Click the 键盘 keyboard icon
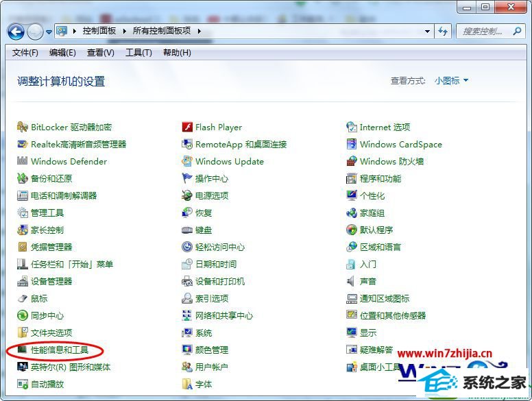The height and width of the screenshot is (401, 532). click(x=187, y=230)
